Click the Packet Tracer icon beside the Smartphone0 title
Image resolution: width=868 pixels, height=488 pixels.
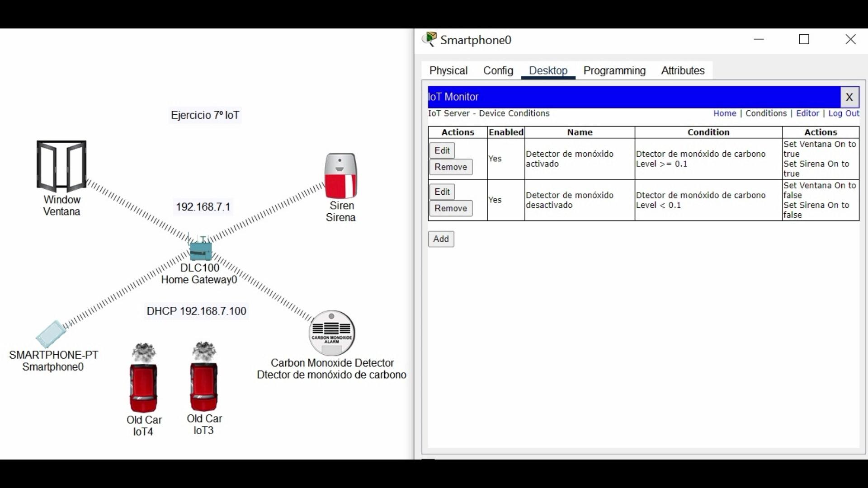(429, 40)
